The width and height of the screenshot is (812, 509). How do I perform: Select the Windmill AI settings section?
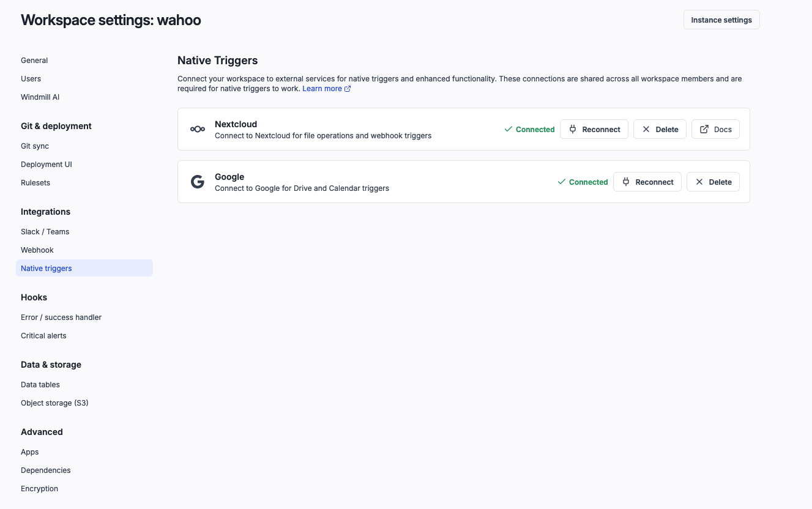coord(40,97)
